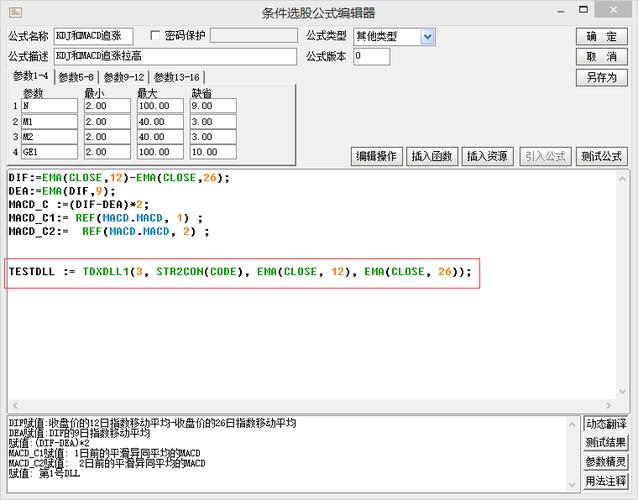Switch to the 参数1-4 tab
Viewport: 638px width, 500px height.
[31, 76]
